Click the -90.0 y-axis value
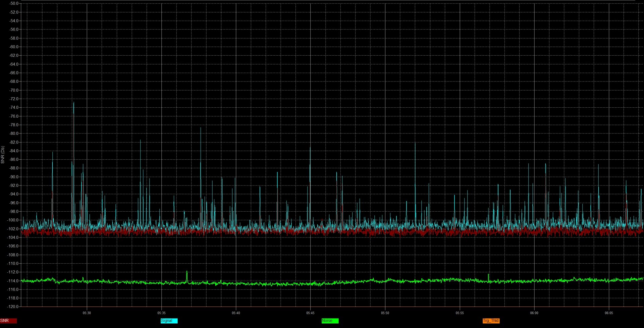Viewport: 644px width, 328px height. (x=13, y=177)
